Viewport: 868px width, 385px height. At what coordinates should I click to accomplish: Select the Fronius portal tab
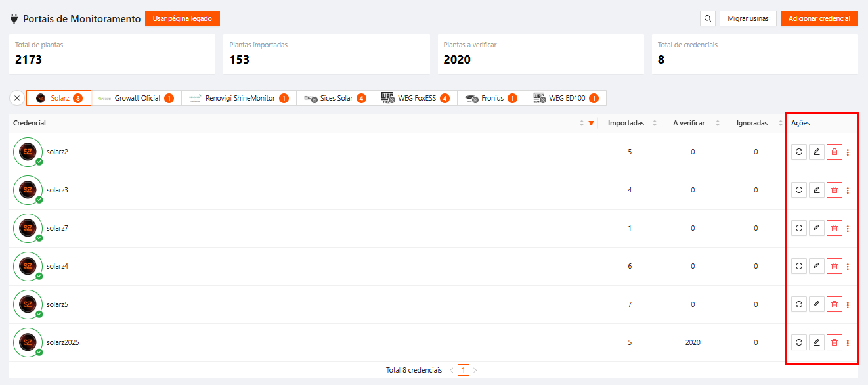tap(492, 98)
